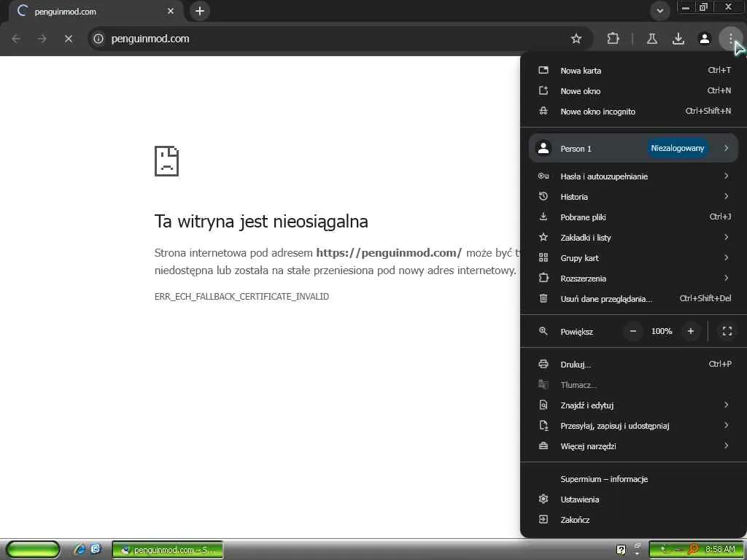The width and height of the screenshot is (747, 560).
Task: Open the tab search dropdown arrow
Action: (659, 11)
